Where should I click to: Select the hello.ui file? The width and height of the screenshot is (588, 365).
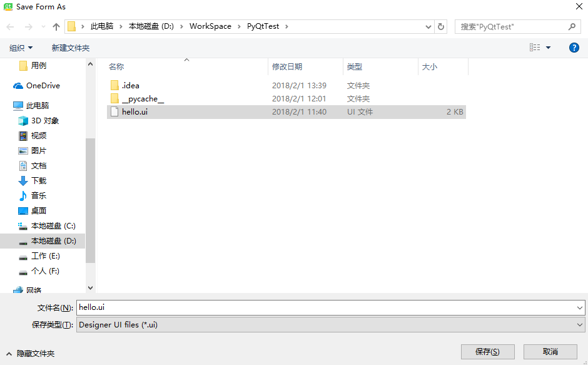coord(134,112)
